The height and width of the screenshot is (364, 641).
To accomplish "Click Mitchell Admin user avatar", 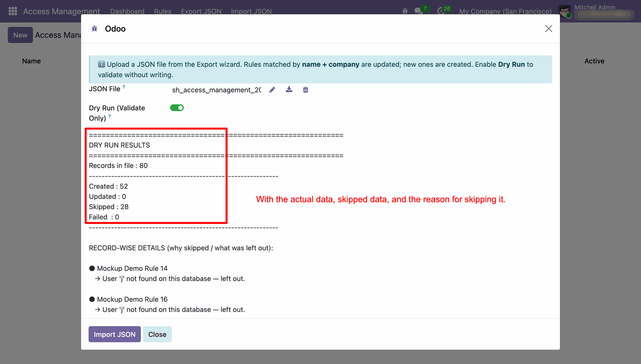I will [565, 11].
